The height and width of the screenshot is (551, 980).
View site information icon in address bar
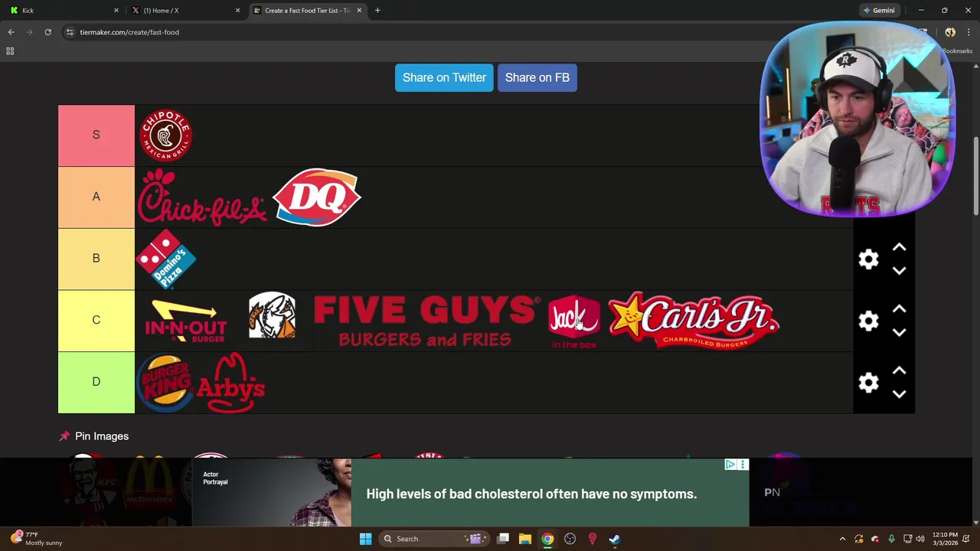(x=70, y=32)
